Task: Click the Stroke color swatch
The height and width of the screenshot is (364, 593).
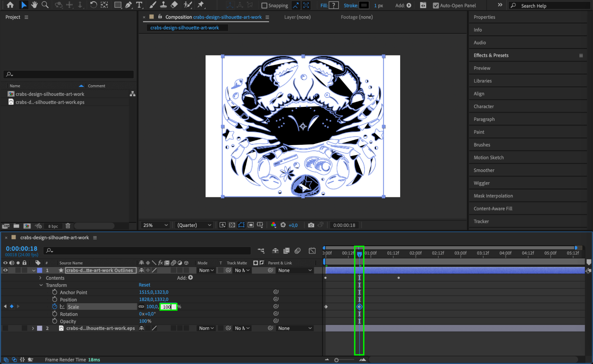Action: (x=364, y=5)
